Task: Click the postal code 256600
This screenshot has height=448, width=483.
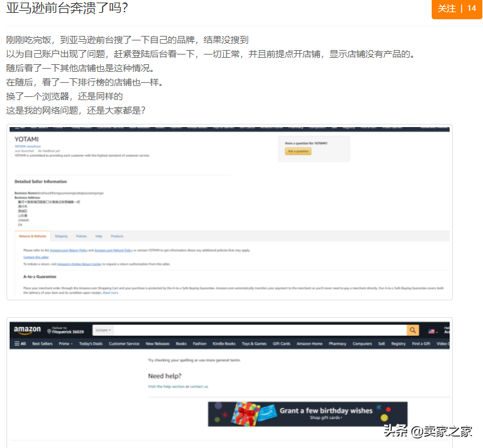Action: click(x=23, y=220)
